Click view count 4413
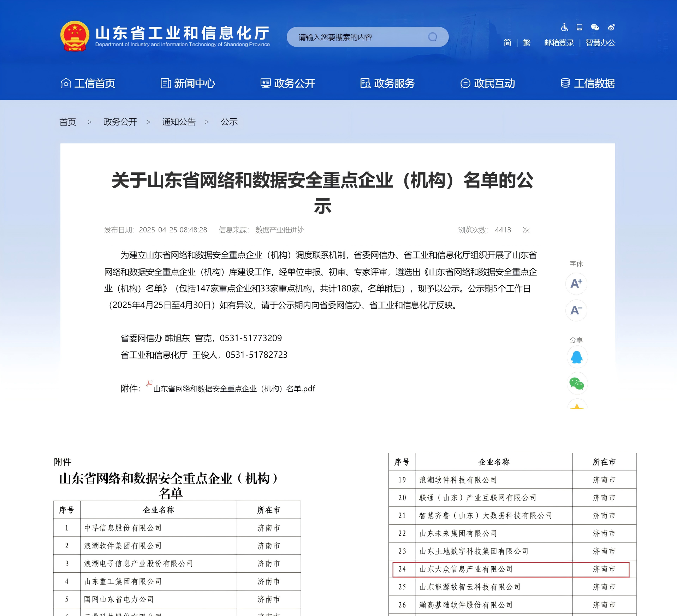 click(503, 230)
